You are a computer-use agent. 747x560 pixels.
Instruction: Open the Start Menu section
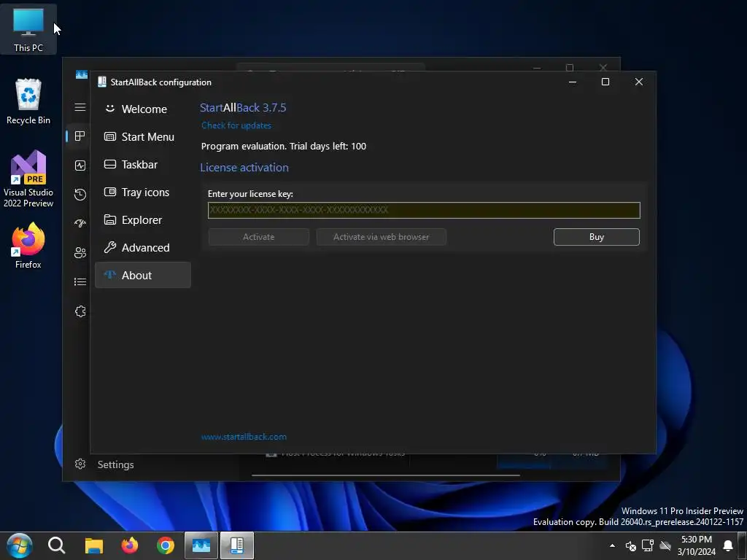(x=142, y=136)
